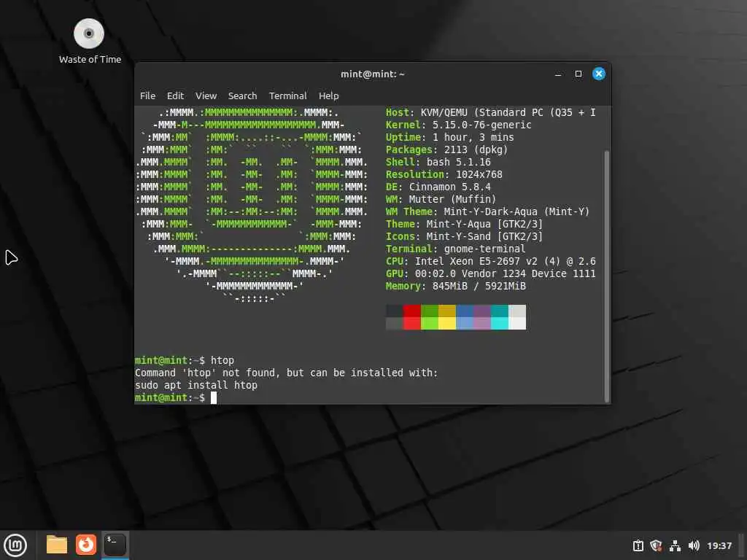Click the Memory: 845MiB / 5921MiB line
This screenshot has height=560, width=747.
click(x=455, y=286)
